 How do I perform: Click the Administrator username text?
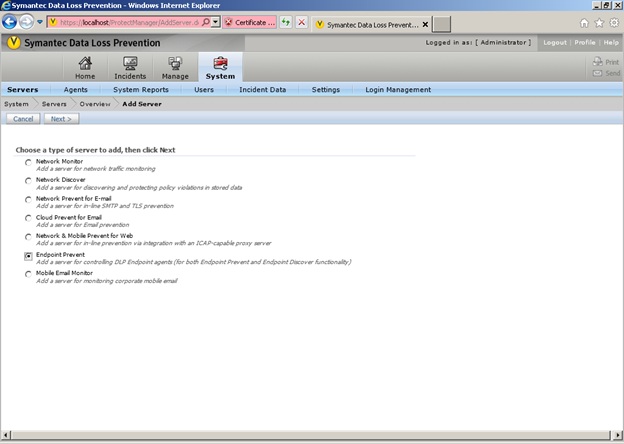point(503,42)
